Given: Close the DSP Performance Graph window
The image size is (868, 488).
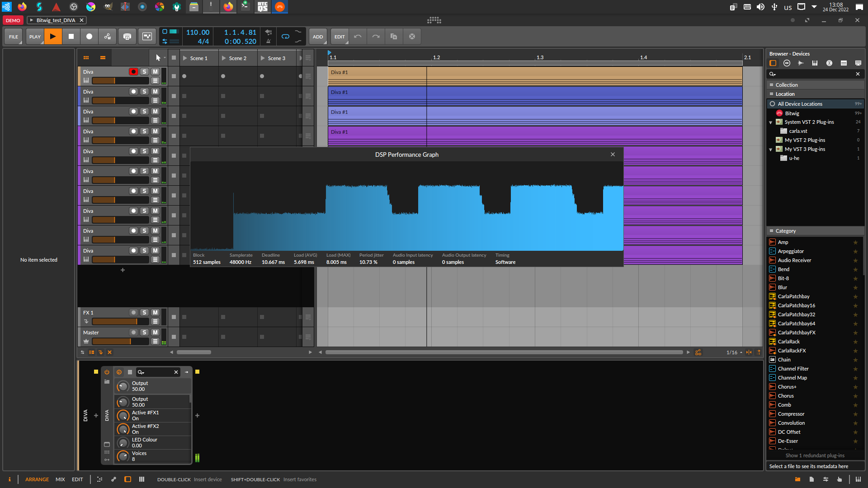Looking at the screenshot, I should (612, 155).
